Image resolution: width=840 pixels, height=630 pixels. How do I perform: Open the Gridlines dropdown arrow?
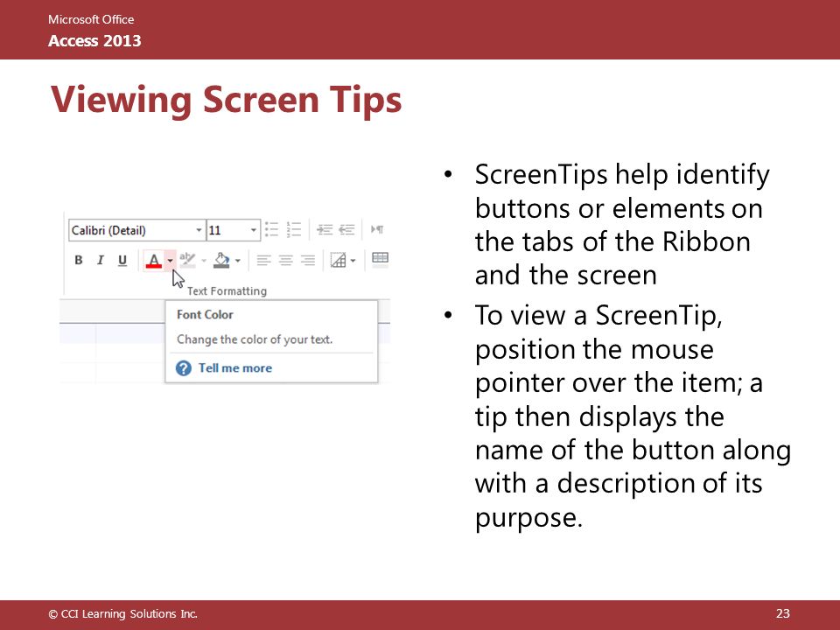click(x=353, y=261)
